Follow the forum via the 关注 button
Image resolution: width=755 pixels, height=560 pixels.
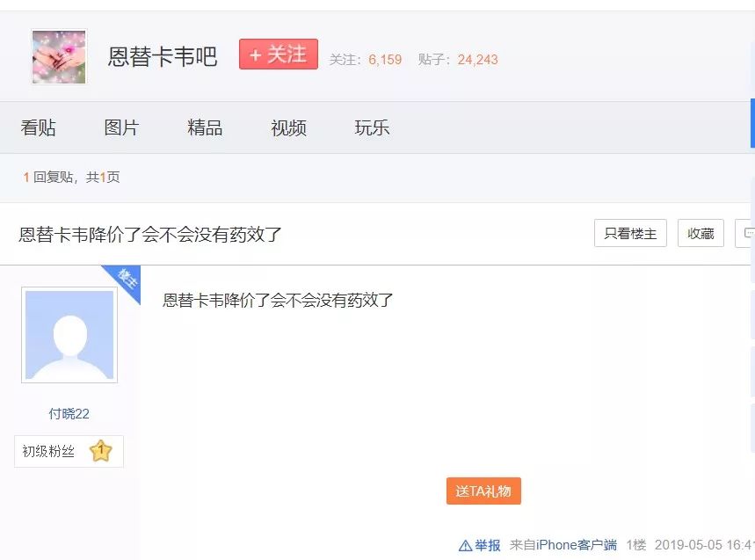coord(279,54)
